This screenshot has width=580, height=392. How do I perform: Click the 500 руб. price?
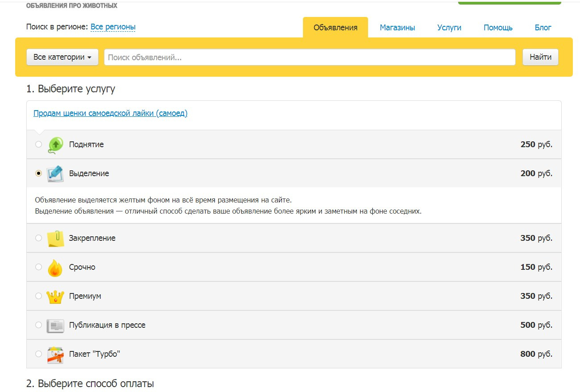pyautogui.click(x=536, y=325)
